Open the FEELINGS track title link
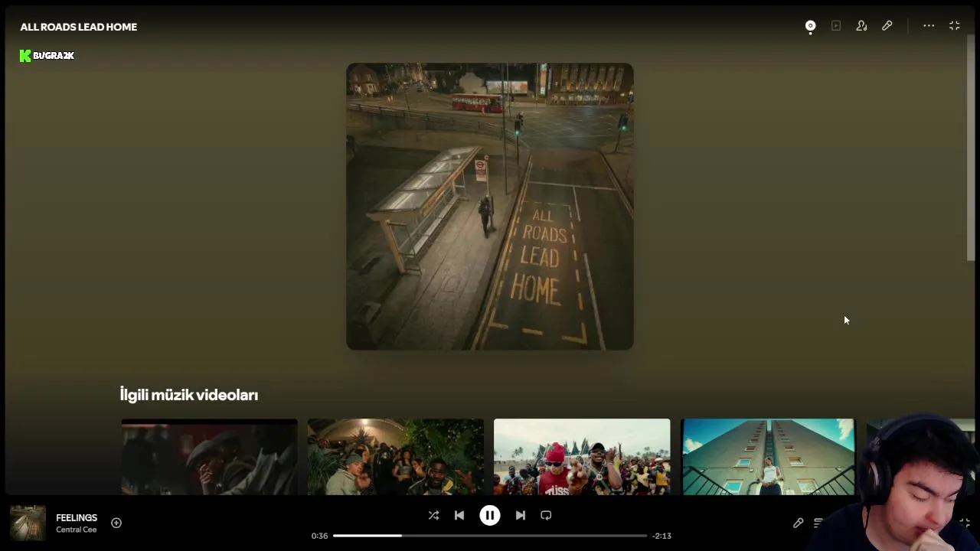This screenshot has height=551, width=980. pos(77,518)
